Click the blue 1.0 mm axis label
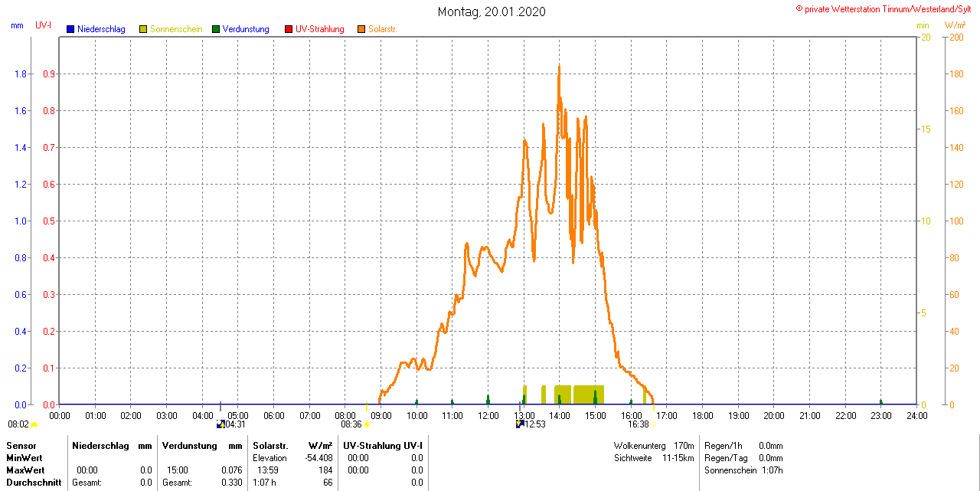 click(21, 221)
